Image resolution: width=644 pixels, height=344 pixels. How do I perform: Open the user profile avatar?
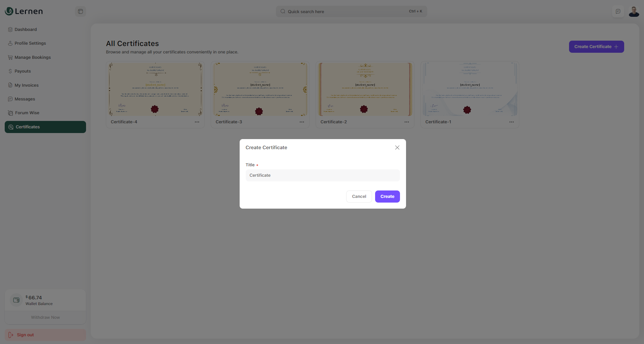click(x=634, y=11)
